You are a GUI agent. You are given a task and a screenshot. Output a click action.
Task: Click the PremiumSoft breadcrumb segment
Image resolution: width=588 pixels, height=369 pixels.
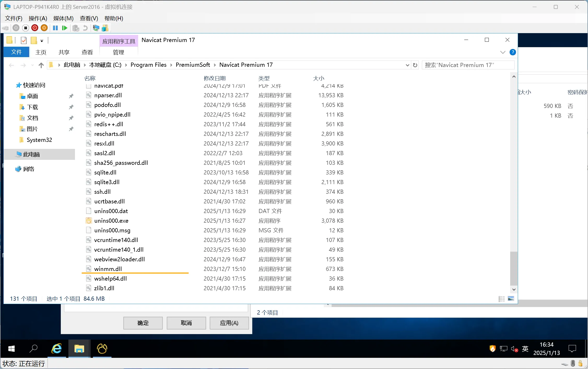coord(193,65)
